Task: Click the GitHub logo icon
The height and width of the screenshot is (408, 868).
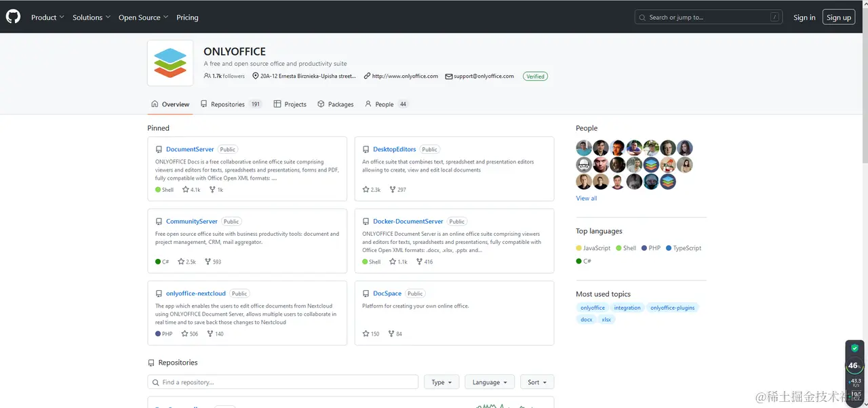Action: tap(14, 17)
